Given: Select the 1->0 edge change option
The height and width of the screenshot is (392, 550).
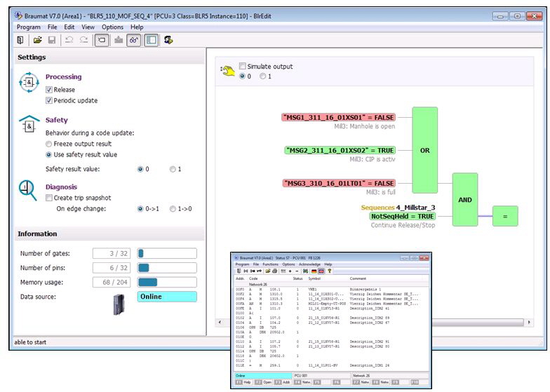Looking at the screenshot, I should [173, 208].
